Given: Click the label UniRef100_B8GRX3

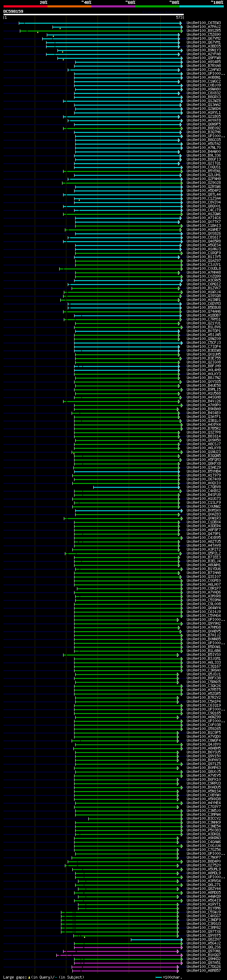Looking at the screenshot, I should tap(203, 97).
